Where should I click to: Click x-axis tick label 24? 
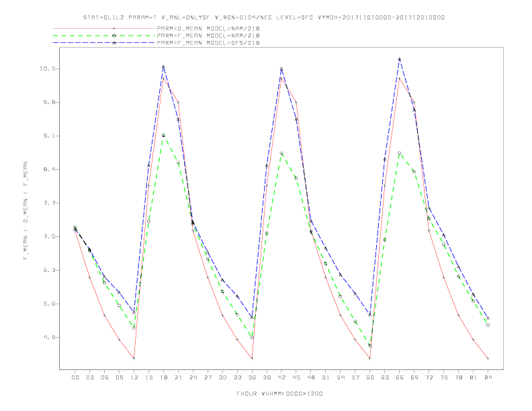click(193, 377)
